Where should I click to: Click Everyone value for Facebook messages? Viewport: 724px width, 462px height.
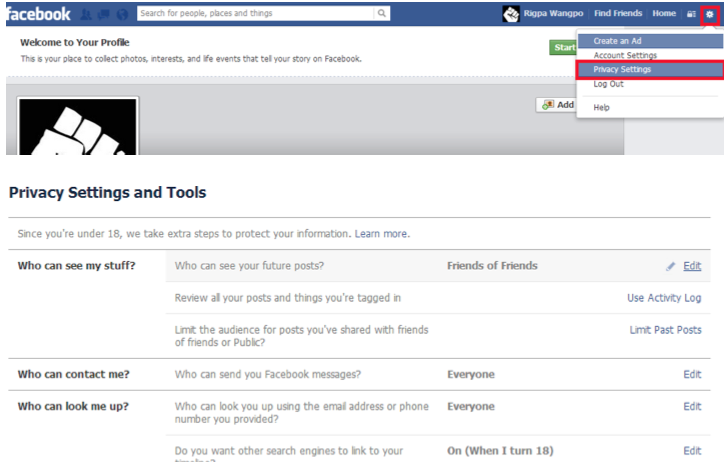[x=471, y=374]
